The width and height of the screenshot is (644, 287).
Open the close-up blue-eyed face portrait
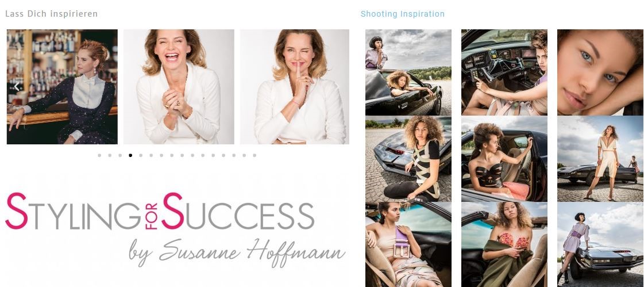[x=600, y=72]
